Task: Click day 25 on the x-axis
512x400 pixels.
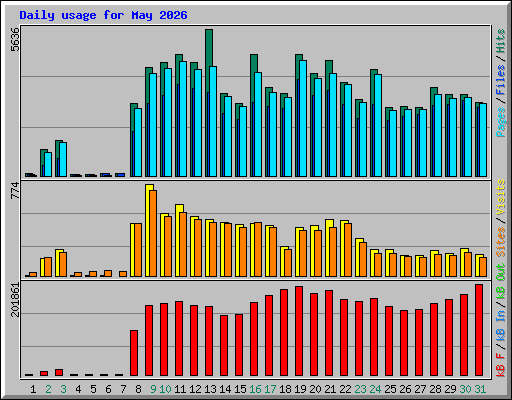Action: coord(390,389)
